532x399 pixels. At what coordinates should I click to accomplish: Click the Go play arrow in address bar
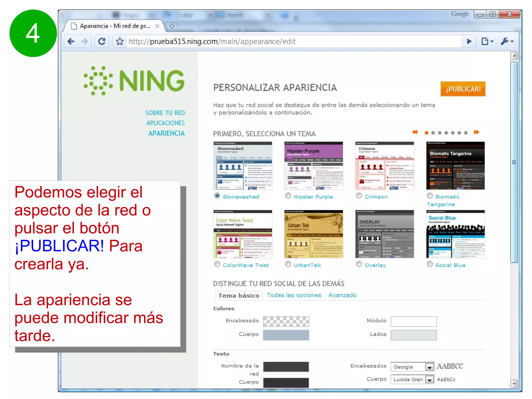(x=469, y=41)
